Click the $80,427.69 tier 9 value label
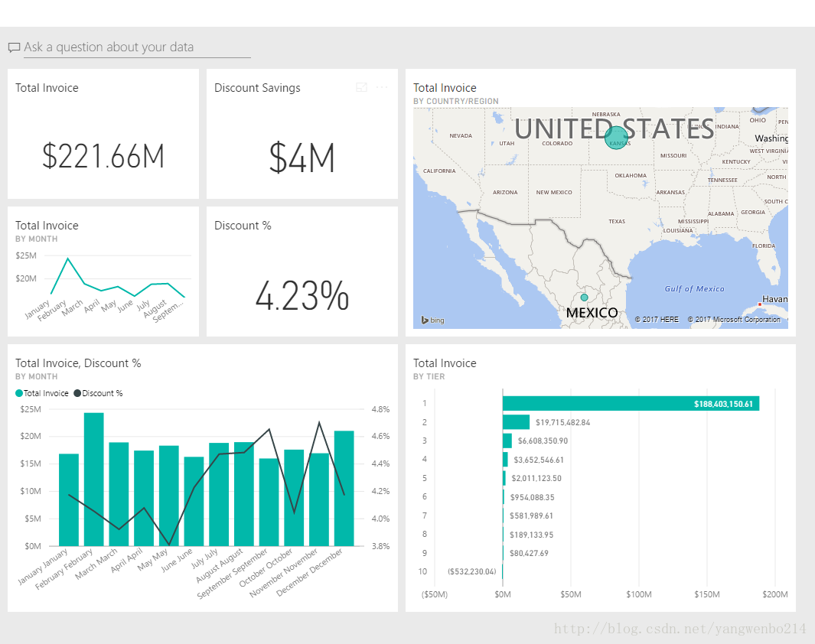 coord(529,553)
